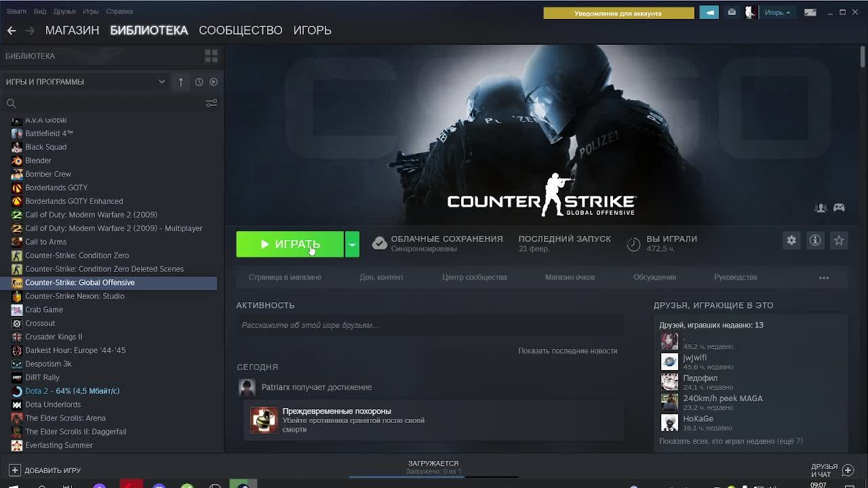
Task: Open the Steam menu
Action: click(x=16, y=12)
